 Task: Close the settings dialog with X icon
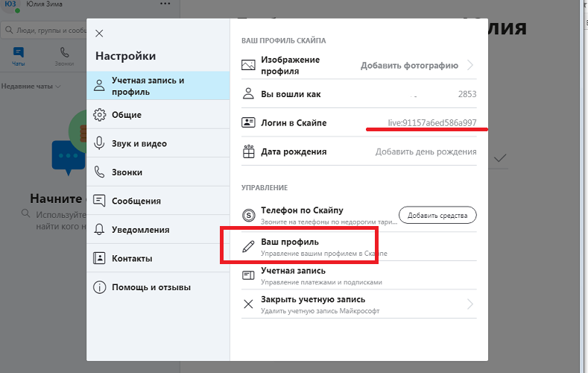tap(100, 34)
